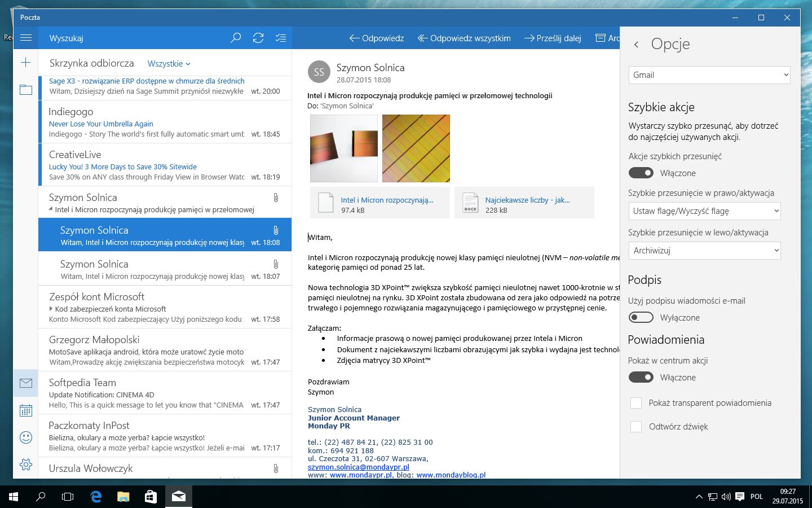
Task: Open Windows Store from taskbar
Action: point(151,497)
